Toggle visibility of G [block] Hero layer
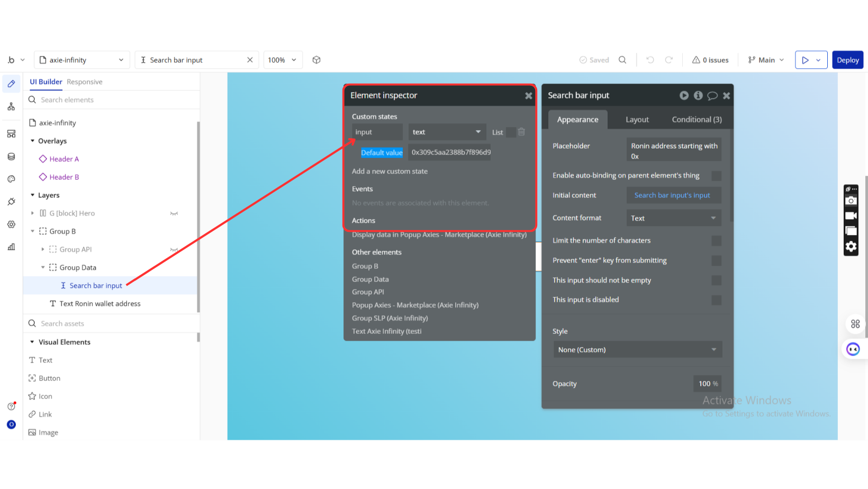 [174, 214]
